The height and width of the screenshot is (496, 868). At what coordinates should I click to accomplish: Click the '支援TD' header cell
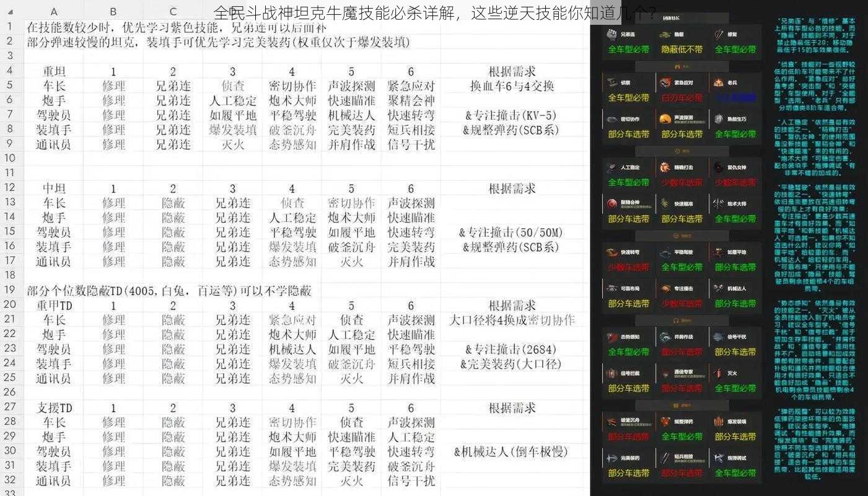(x=54, y=408)
